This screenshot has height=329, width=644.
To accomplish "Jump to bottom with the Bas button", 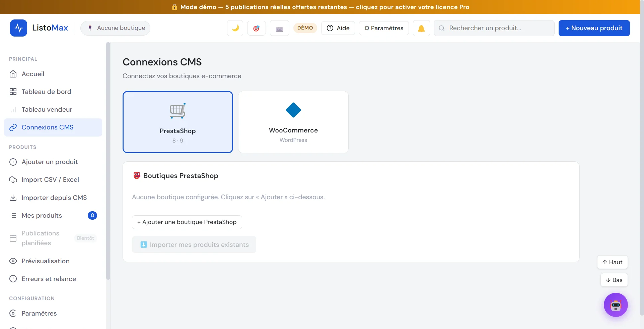I will [x=614, y=280].
